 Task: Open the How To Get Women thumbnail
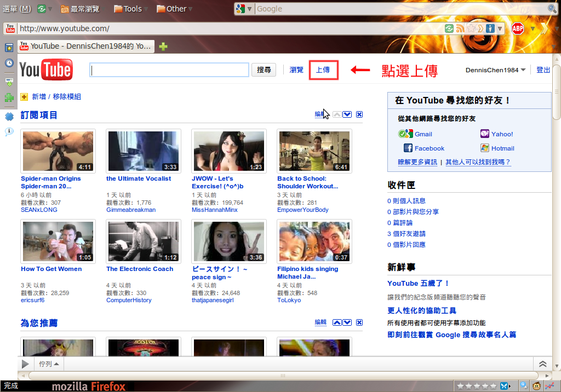(58, 241)
